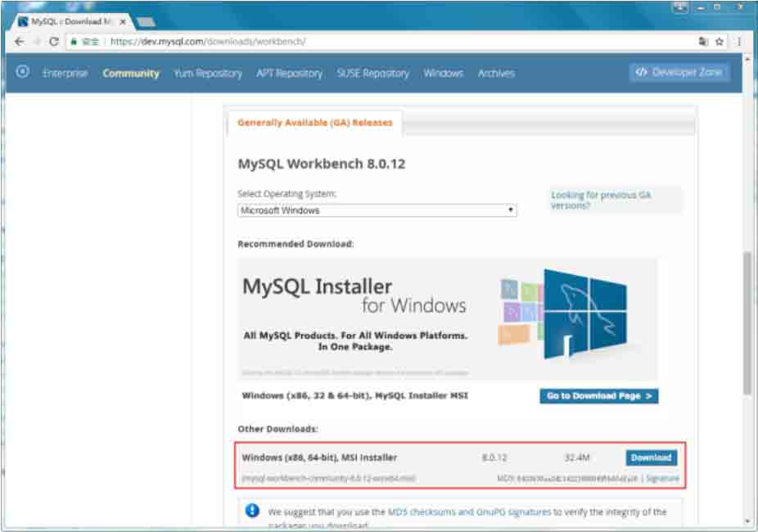The height and width of the screenshot is (532, 758).
Task: Click the Developer Zone button
Action: 679,72
